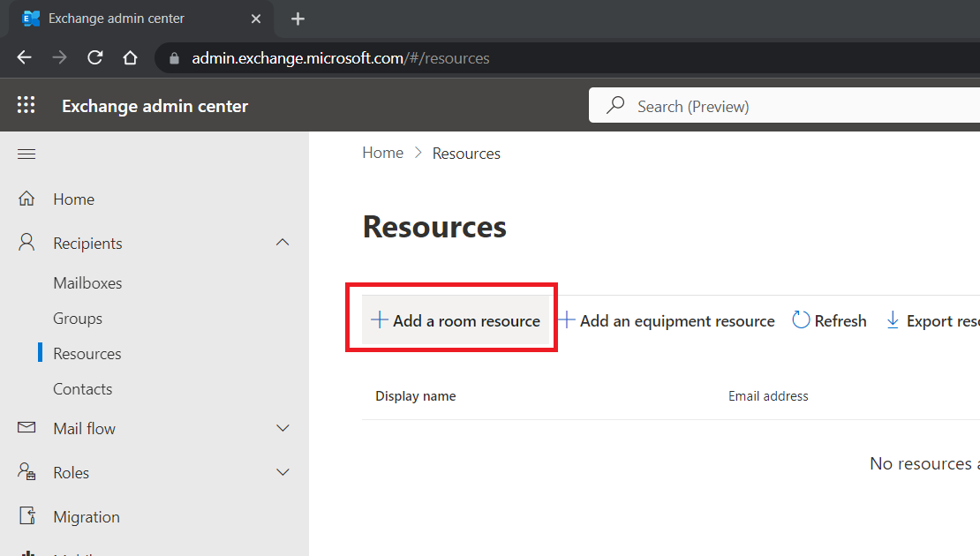The width and height of the screenshot is (980, 556).
Task: Close the Exchange admin center tab
Action: 256,19
